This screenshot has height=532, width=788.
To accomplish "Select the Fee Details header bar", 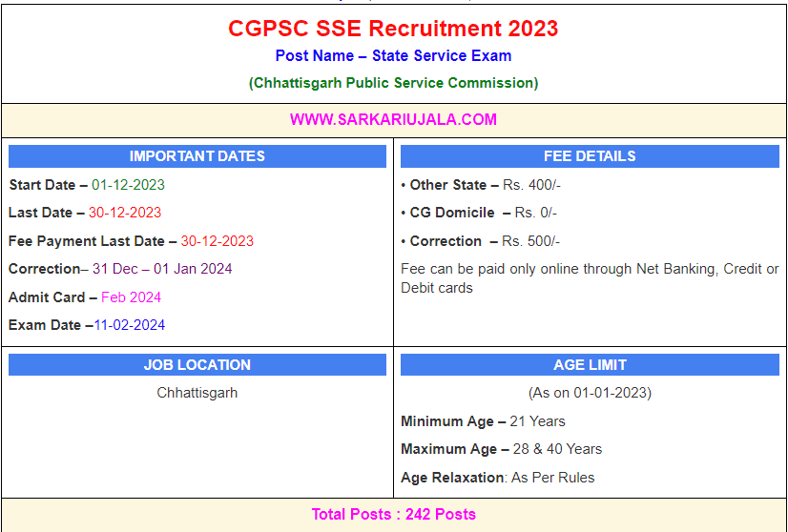I will click(x=590, y=156).
